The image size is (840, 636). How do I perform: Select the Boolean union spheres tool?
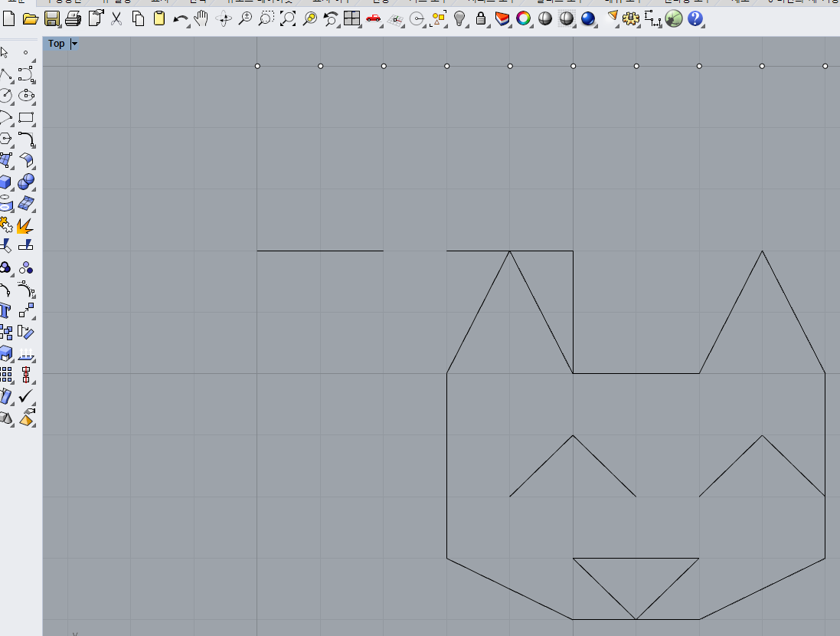(26, 182)
